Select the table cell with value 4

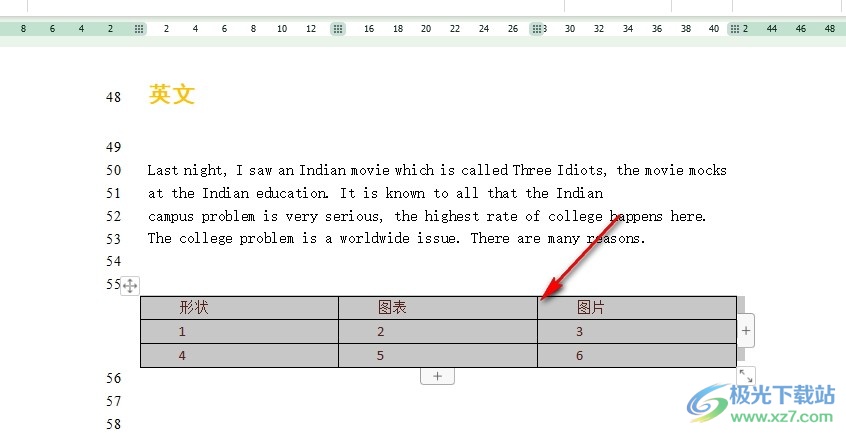point(240,355)
